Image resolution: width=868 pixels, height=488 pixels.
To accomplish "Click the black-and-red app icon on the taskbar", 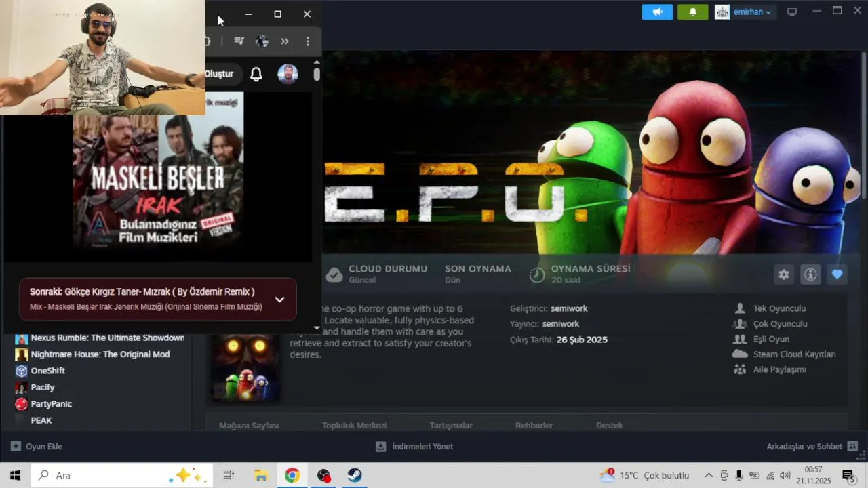I will pyautogui.click(x=323, y=475).
